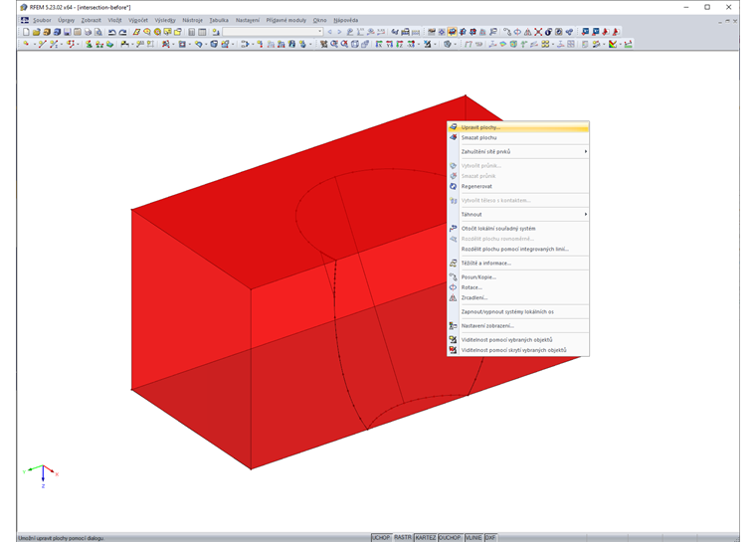Click the zoom window magnifier icon

click(x=333, y=44)
